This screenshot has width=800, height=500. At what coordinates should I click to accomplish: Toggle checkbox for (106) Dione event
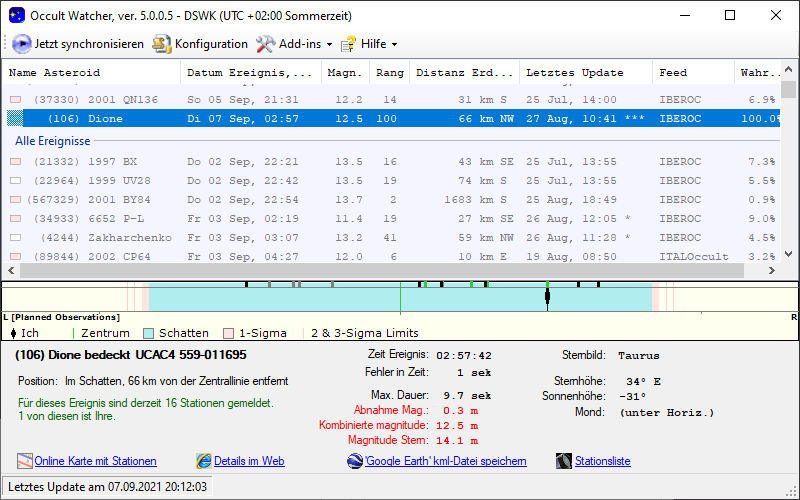pyautogui.click(x=15, y=119)
